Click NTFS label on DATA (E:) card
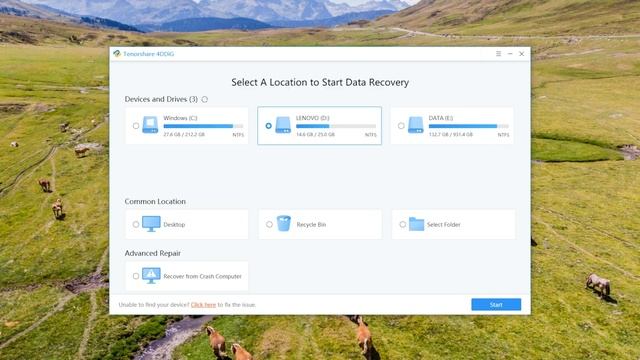Viewport: 640px width, 360px height. [503, 135]
